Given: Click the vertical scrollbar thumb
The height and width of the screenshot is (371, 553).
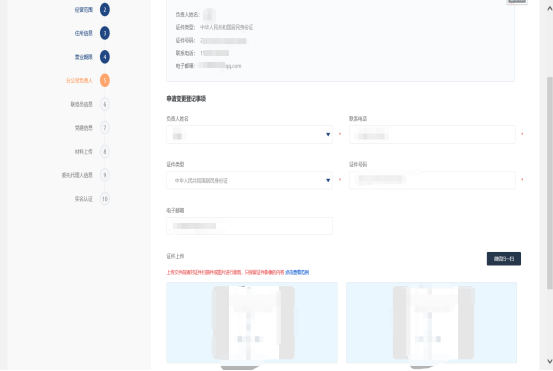Looking at the screenshot, I should click(549, 183).
